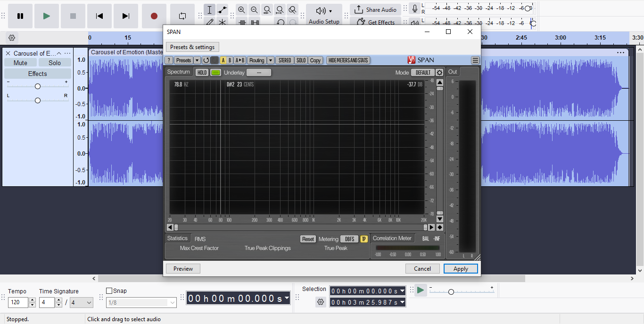The height and width of the screenshot is (324, 644).
Task: Open spectrum mode settings gear
Action: (440, 73)
